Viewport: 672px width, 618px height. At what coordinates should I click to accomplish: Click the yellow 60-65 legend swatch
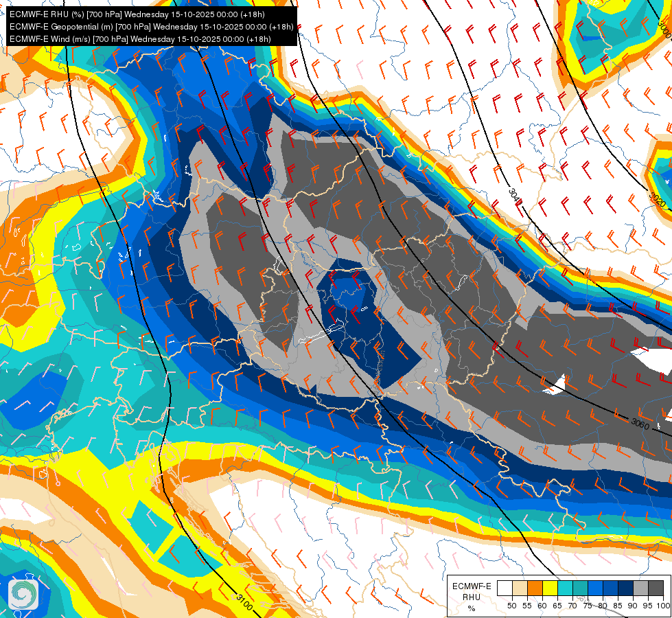(x=549, y=588)
